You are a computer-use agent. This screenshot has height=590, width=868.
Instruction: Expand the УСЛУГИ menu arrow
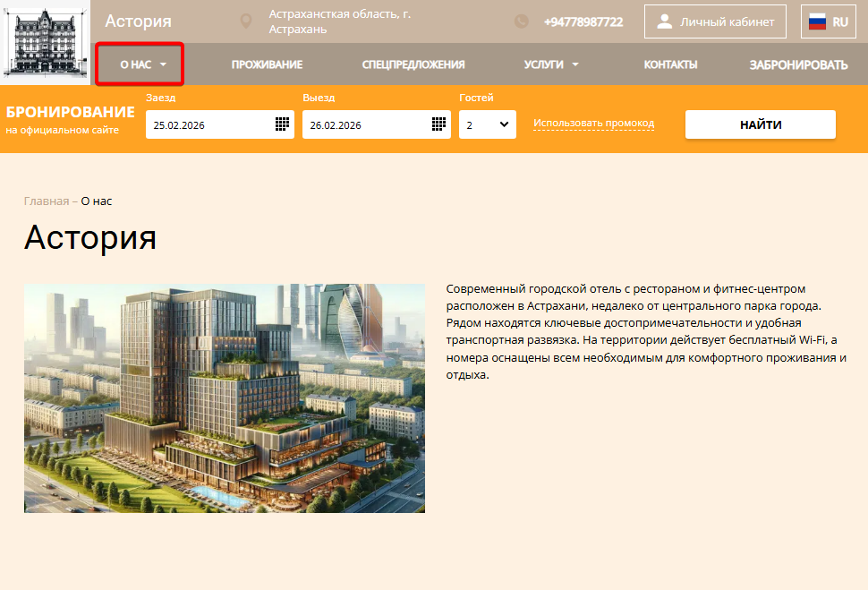tap(575, 64)
